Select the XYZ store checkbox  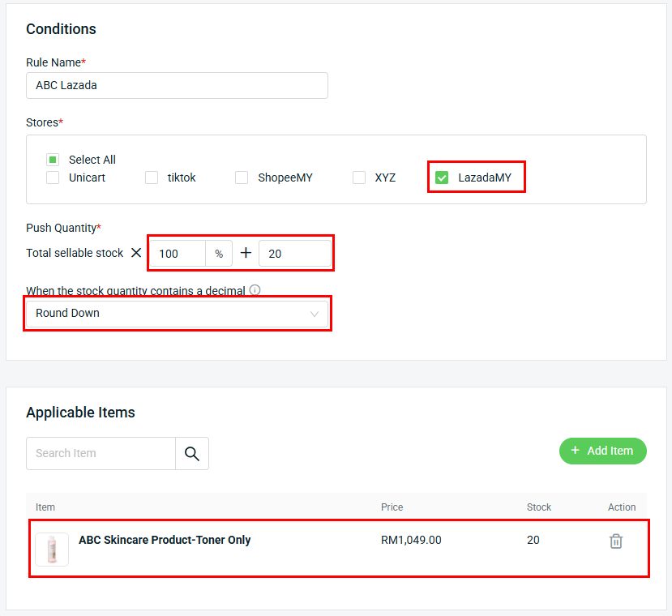tap(359, 178)
